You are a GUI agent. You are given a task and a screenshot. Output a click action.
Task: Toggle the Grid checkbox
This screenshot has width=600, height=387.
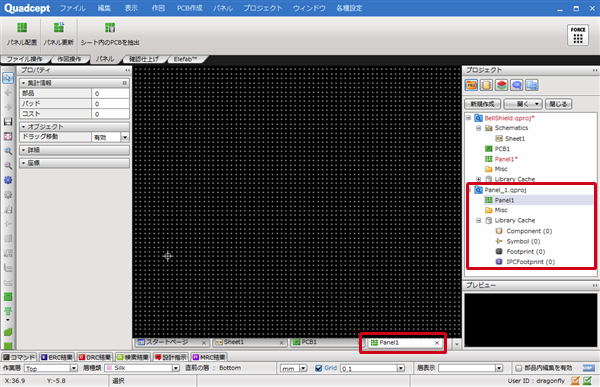click(318, 368)
